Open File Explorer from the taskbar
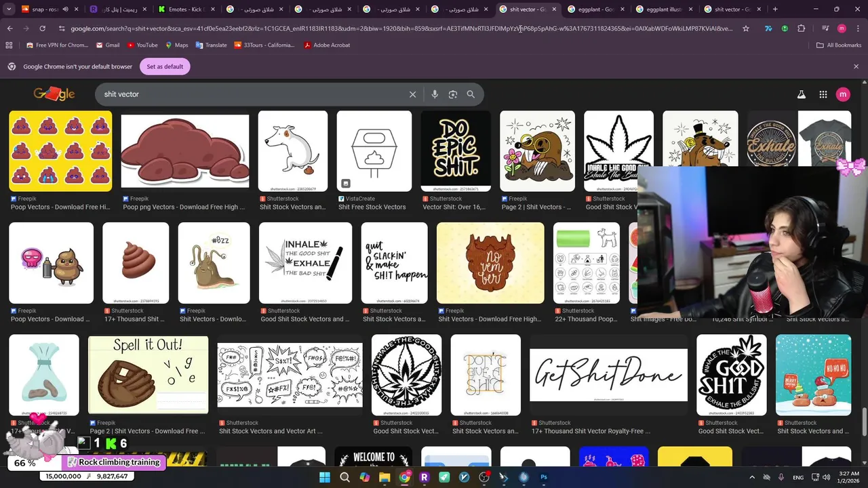Screen dimensions: 868x488 click(384, 477)
